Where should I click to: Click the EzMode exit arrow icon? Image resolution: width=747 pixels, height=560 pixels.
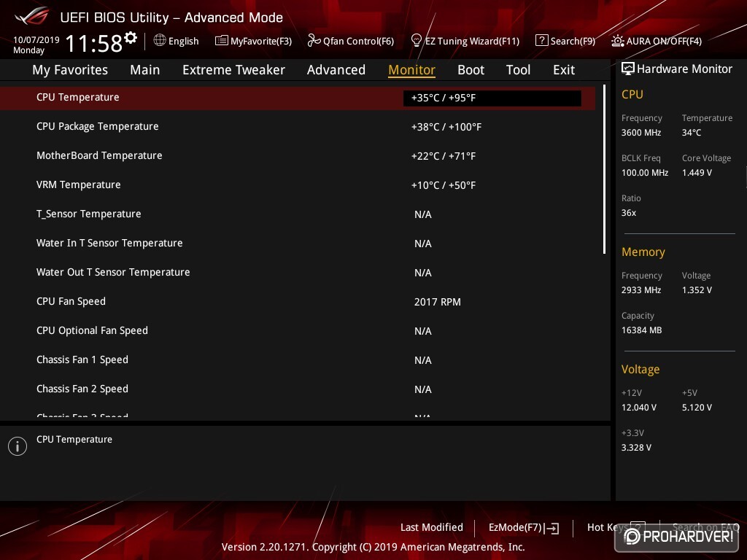click(x=551, y=528)
